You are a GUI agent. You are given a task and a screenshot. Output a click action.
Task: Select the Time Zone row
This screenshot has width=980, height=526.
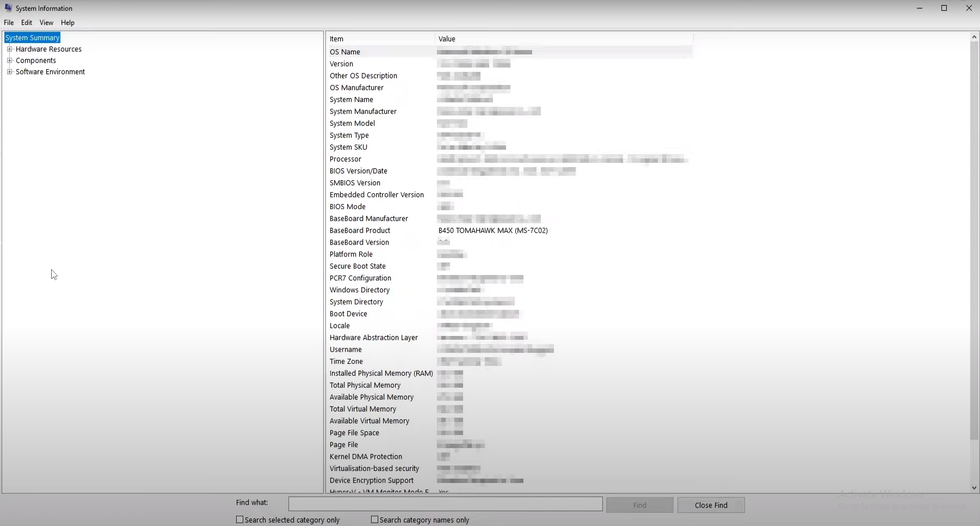(x=510, y=362)
